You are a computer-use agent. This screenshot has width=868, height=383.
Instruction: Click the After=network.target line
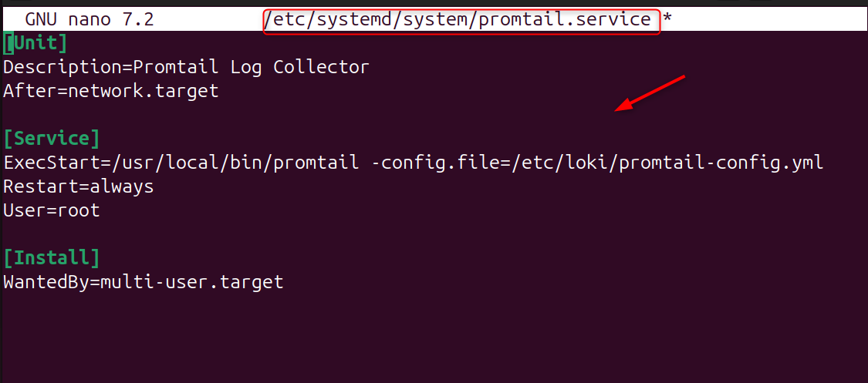pyautogui.click(x=111, y=91)
